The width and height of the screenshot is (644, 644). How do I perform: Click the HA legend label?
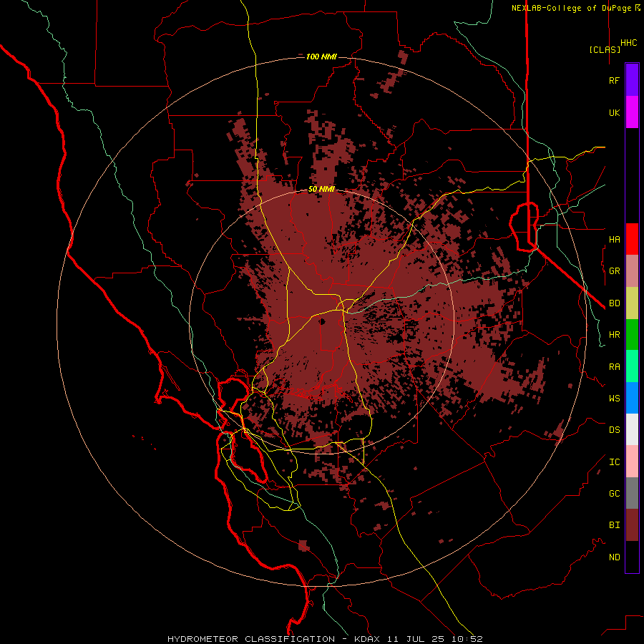[614, 239]
